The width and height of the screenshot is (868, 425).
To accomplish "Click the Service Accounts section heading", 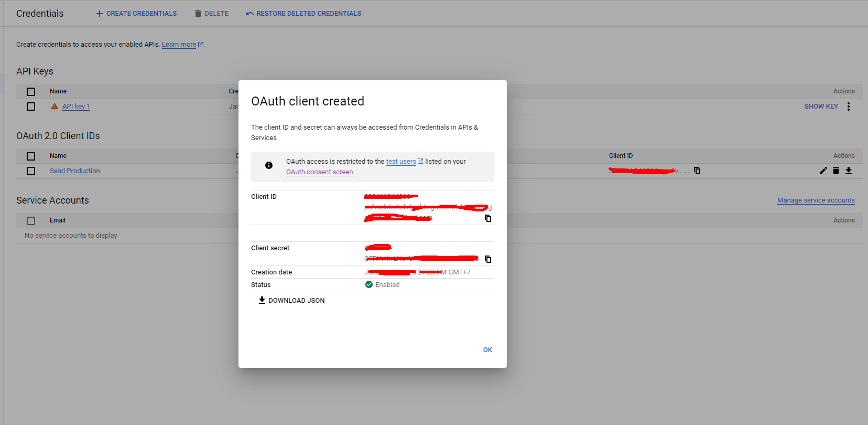I will [x=52, y=200].
